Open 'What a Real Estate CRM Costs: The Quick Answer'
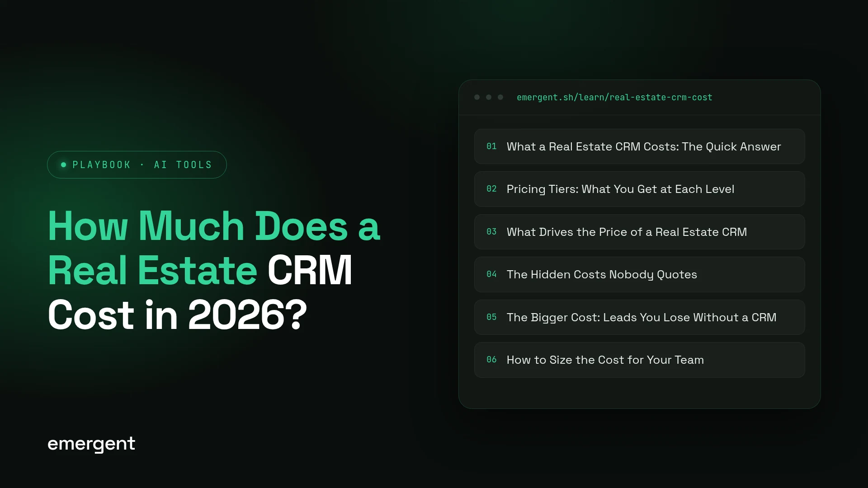Viewport: 868px width, 488px height. 639,146
